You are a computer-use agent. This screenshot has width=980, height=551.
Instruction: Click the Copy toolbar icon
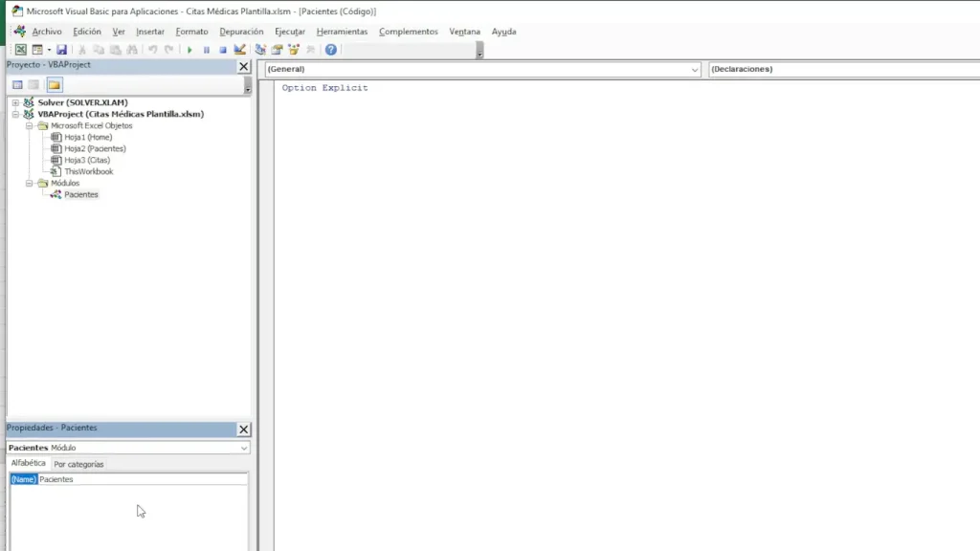click(x=99, y=50)
